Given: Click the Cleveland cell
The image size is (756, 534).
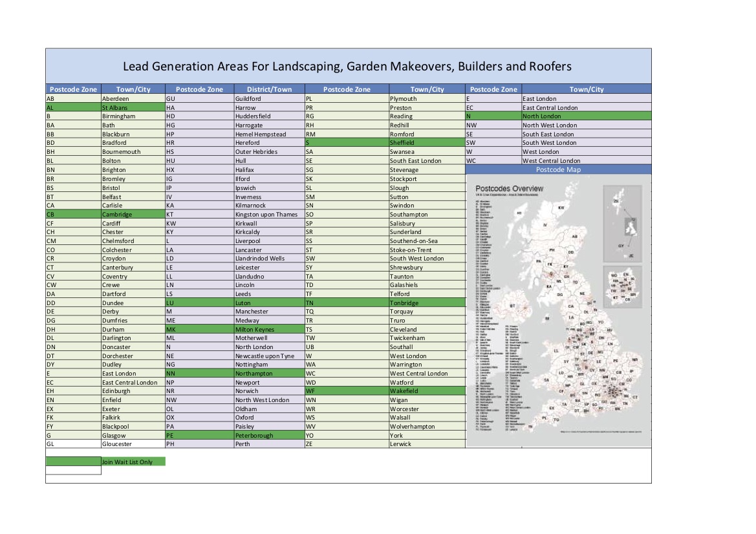Looking at the screenshot, I should point(427,330).
